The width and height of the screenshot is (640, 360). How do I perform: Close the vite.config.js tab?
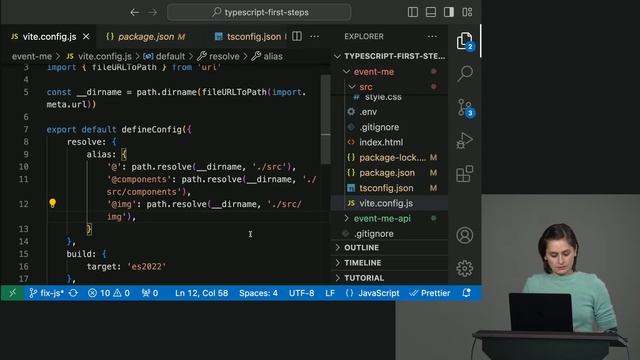tap(86, 37)
